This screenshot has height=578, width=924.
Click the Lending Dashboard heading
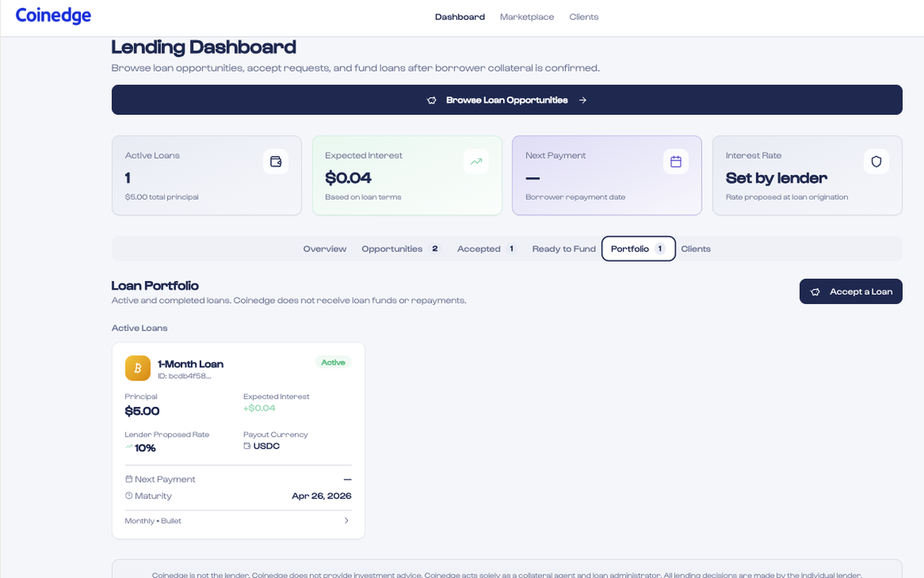pos(203,47)
